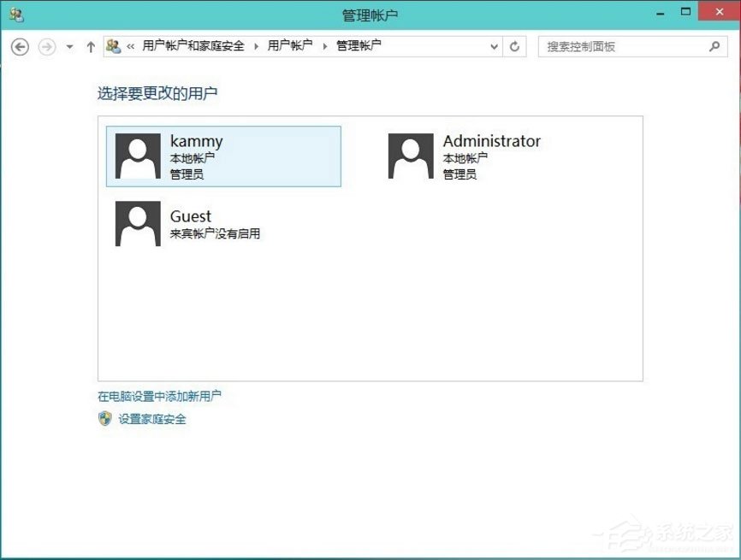Click the refresh icon beside the address bar

tap(514, 46)
